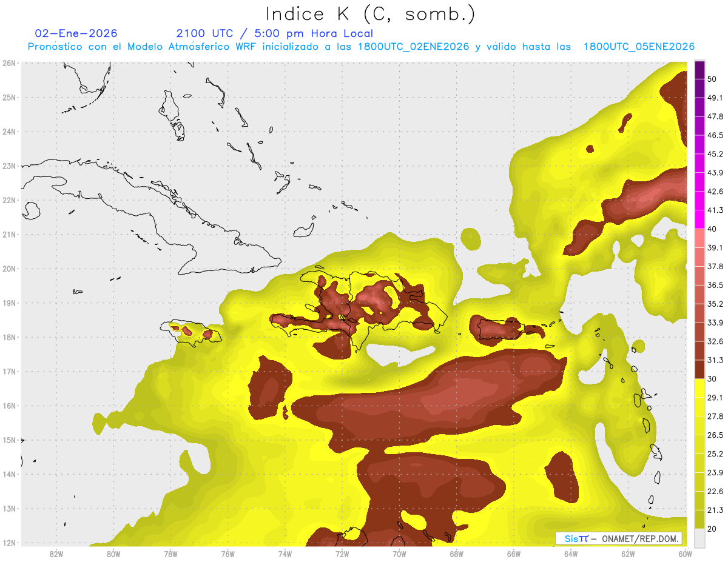Click colorbar value "21.3"

(x=715, y=510)
